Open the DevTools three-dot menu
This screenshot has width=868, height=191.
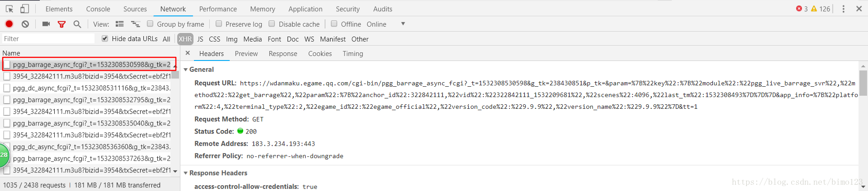coord(843,9)
